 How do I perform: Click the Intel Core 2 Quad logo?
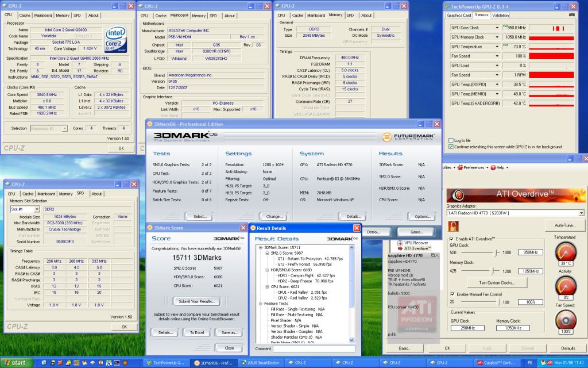tap(117, 39)
